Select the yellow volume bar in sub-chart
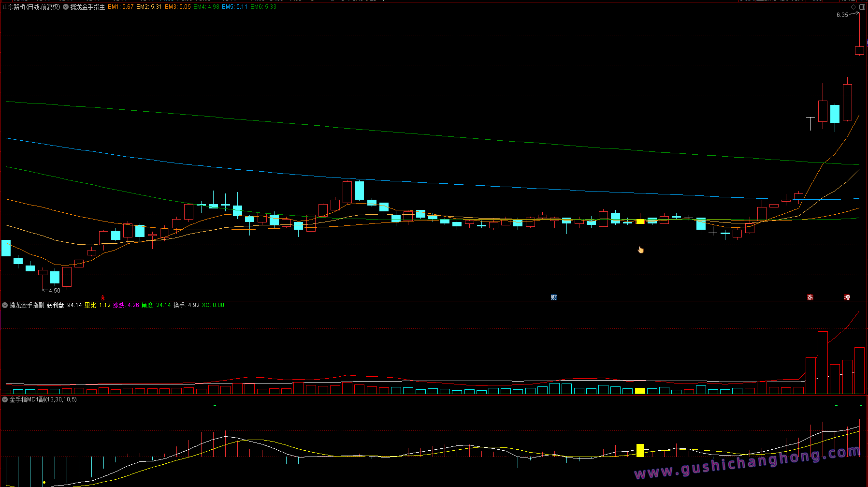Viewport: 868px width, 487px height. (x=640, y=391)
